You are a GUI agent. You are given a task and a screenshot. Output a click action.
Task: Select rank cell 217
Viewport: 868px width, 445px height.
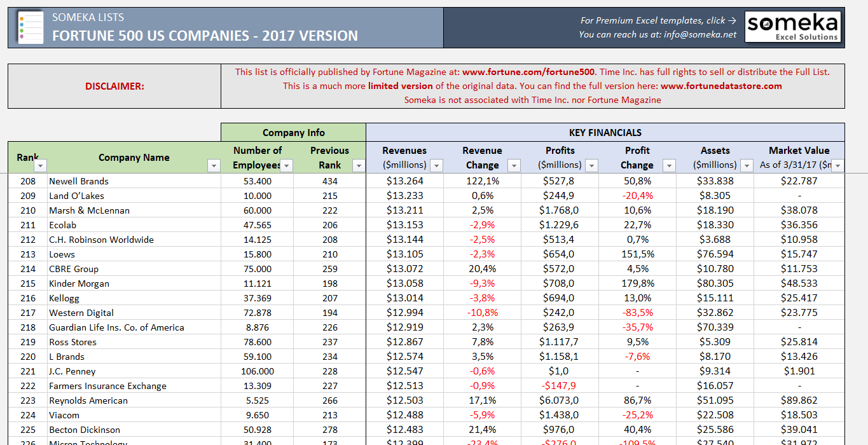click(x=28, y=313)
